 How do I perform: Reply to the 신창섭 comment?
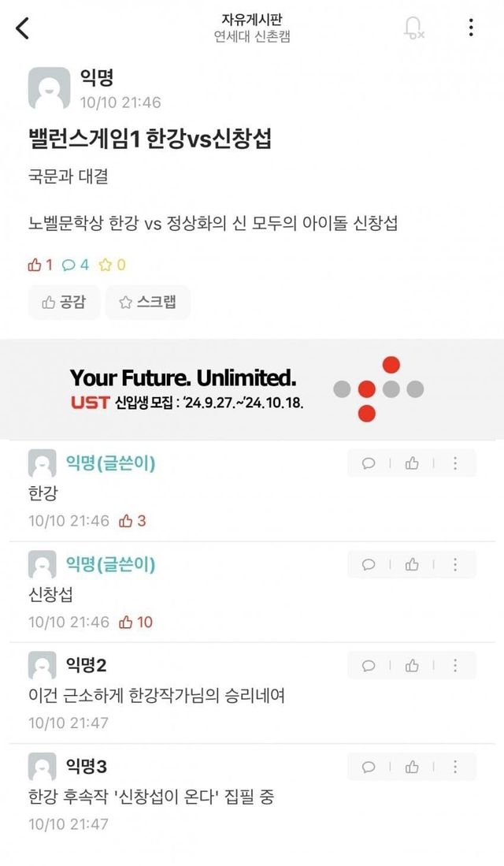click(x=369, y=564)
